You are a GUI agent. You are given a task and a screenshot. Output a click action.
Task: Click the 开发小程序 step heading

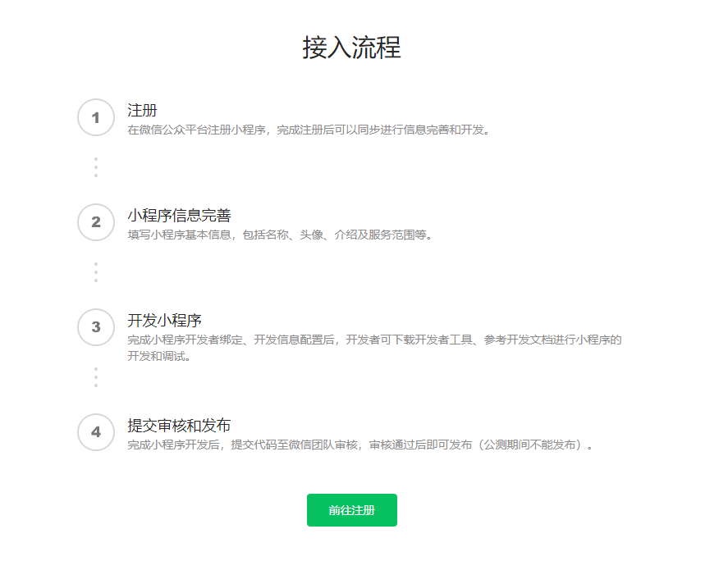coord(164,320)
